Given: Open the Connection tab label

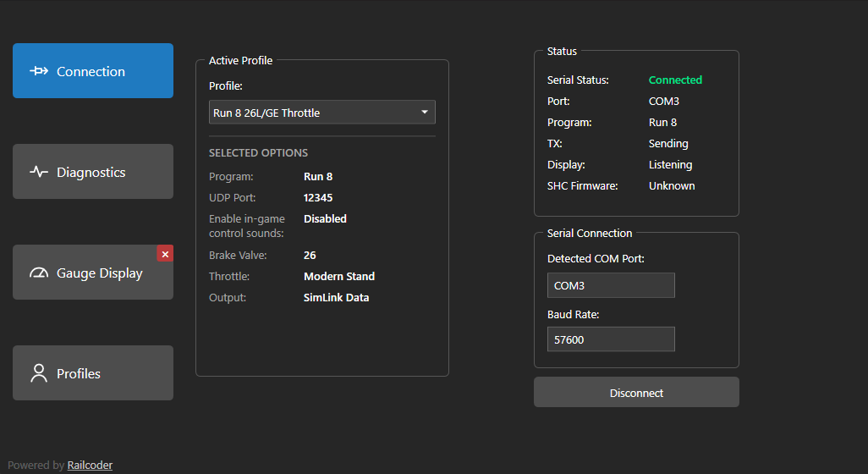Looking at the screenshot, I should click(x=91, y=71).
